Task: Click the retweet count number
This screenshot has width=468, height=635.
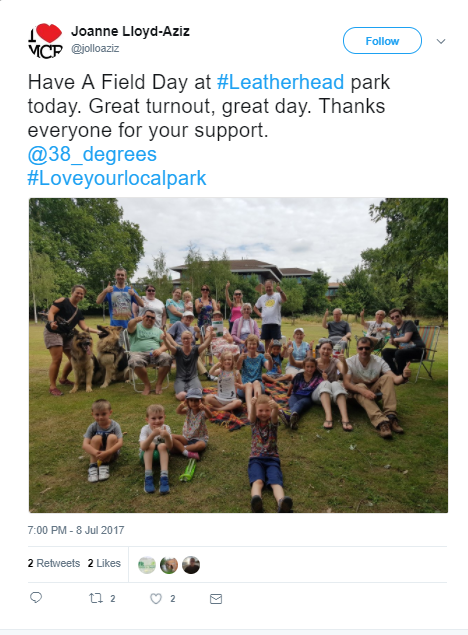Action: coord(113,599)
